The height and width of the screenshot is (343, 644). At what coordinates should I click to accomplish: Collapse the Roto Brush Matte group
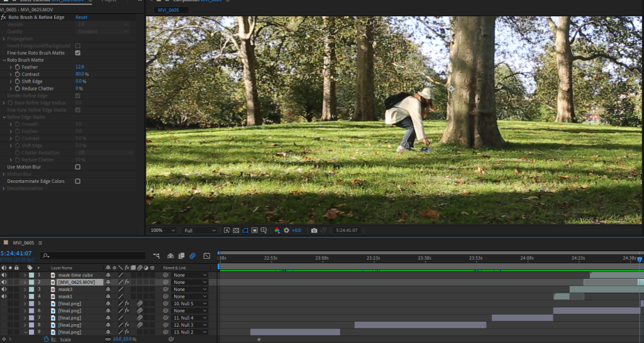4,60
